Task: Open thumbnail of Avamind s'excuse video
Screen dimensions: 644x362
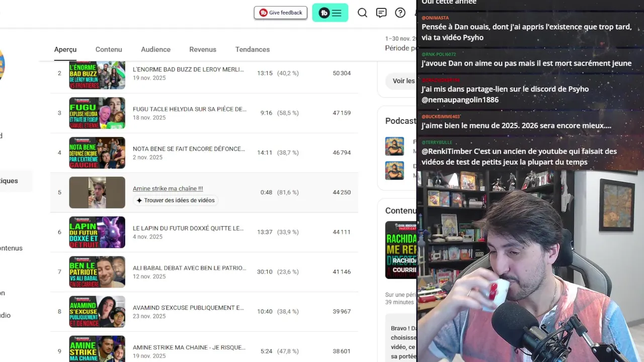Action: [97, 312]
